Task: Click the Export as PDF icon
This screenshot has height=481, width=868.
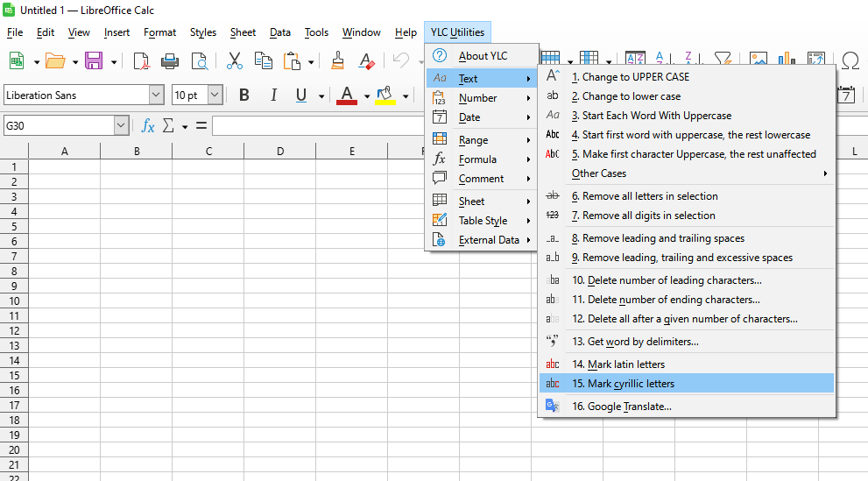Action: click(141, 60)
